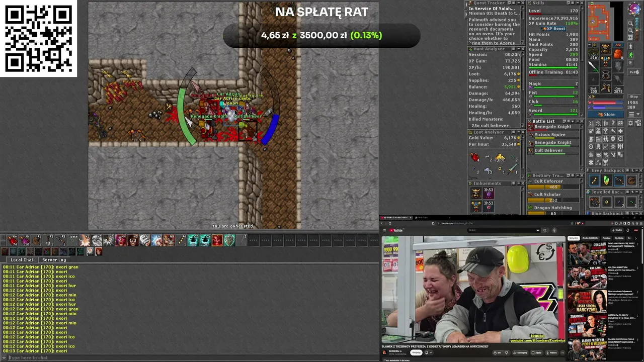The height and width of the screenshot is (362, 644).
Task: Click the gold coins in Loot Analyser
Action: [x=500, y=158]
